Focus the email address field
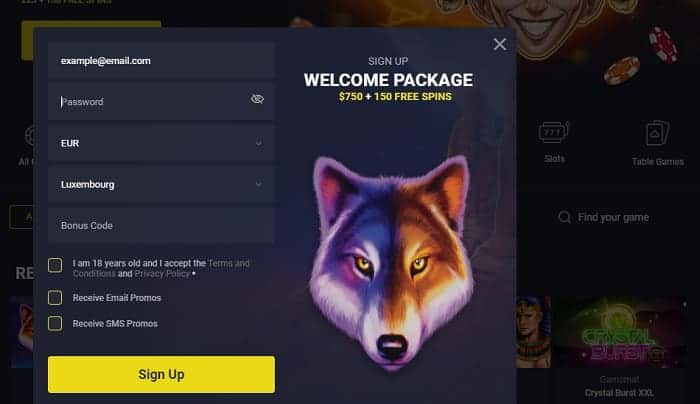700x404 pixels. 161,61
